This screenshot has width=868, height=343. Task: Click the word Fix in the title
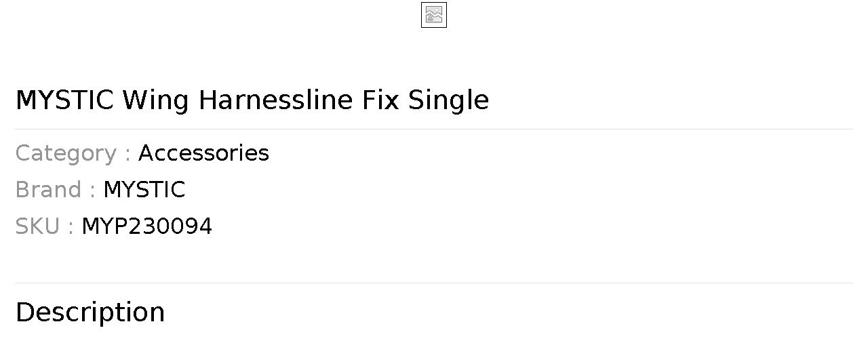380,100
